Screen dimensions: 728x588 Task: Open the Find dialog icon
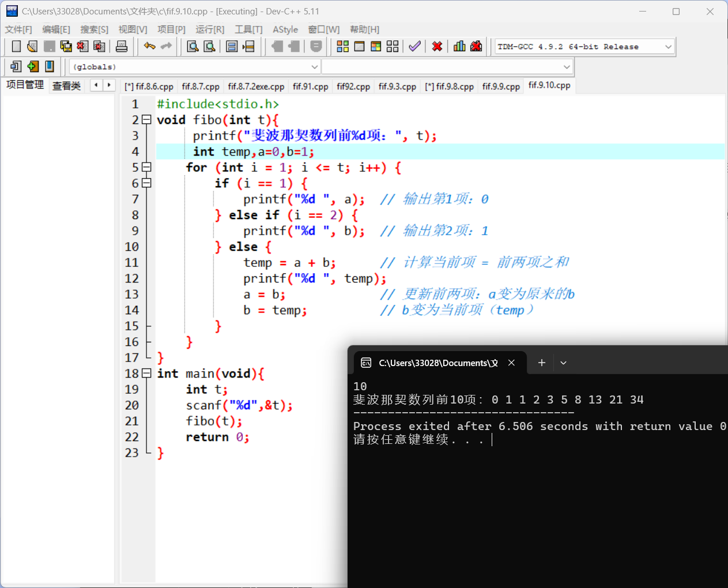(193, 47)
